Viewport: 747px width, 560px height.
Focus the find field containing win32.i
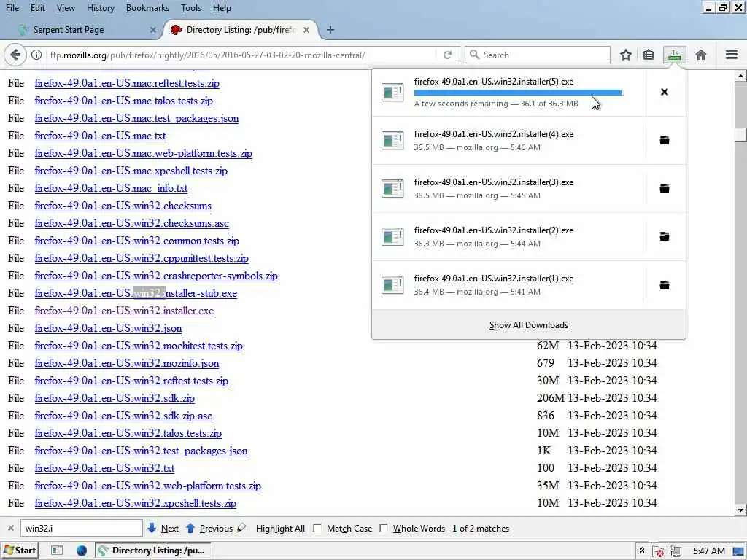81,528
